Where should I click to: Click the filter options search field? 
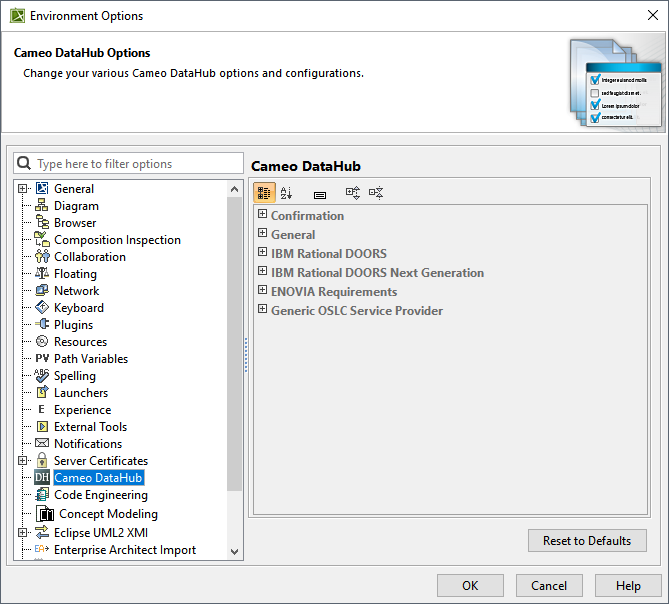(x=128, y=163)
